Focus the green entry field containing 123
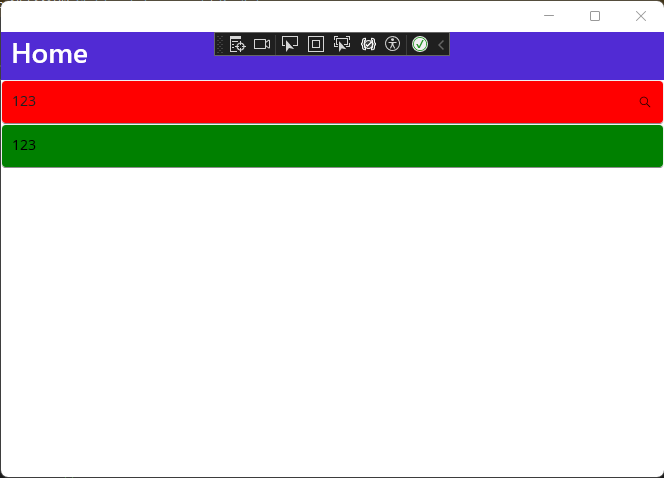Image resolution: width=664 pixels, height=478 pixels. point(332,146)
